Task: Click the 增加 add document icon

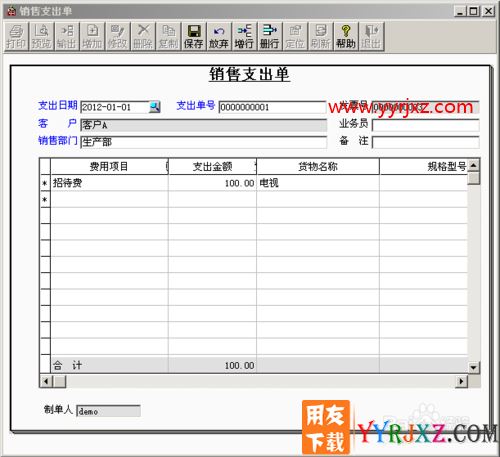Action: coord(92,36)
